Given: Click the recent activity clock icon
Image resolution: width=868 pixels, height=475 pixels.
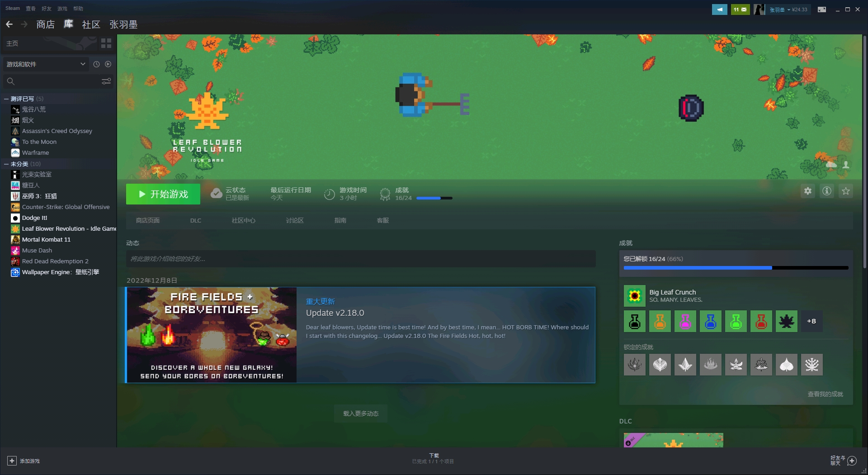Looking at the screenshot, I should click(96, 64).
